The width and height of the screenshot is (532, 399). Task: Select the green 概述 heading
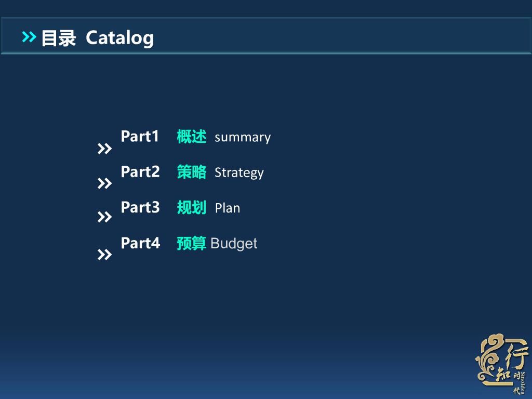[192, 137]
